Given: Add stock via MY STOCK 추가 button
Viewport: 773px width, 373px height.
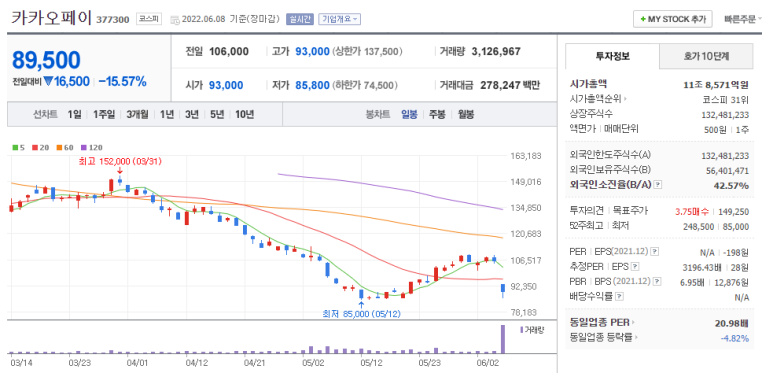Looking at the screenshot, I should (x=672, y=19).
